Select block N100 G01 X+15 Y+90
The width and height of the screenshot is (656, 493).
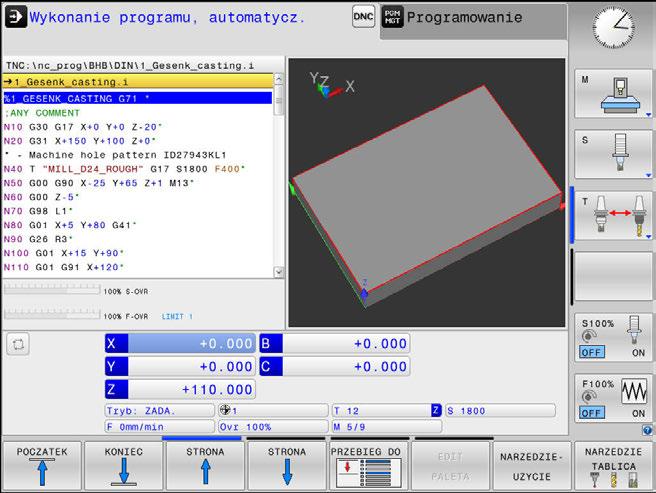click(x=137, y=253)
